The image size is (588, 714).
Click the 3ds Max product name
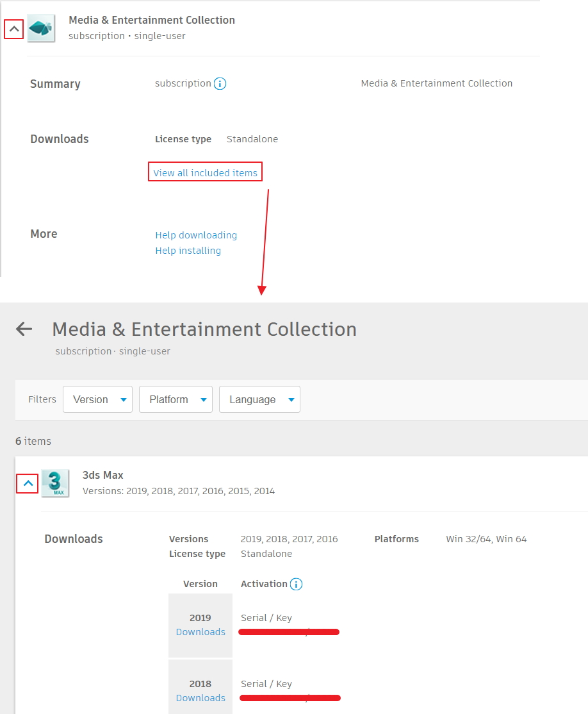(x=102, y=475)
